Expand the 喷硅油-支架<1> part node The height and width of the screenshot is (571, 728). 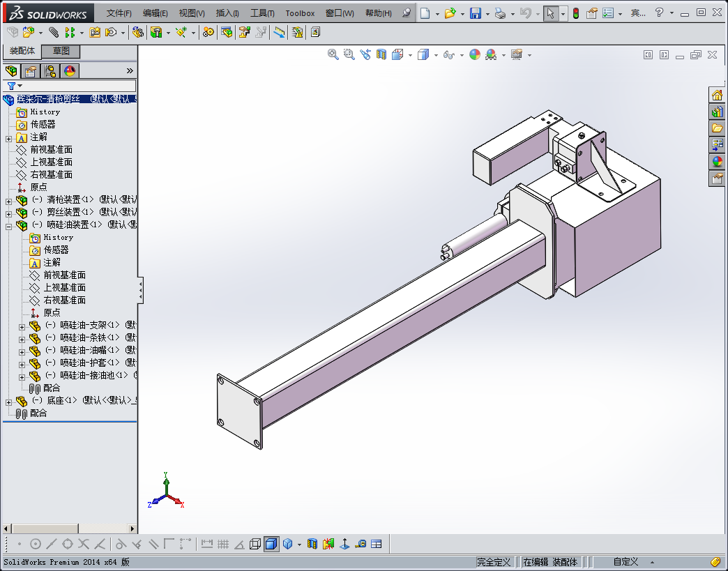point(22,327)
